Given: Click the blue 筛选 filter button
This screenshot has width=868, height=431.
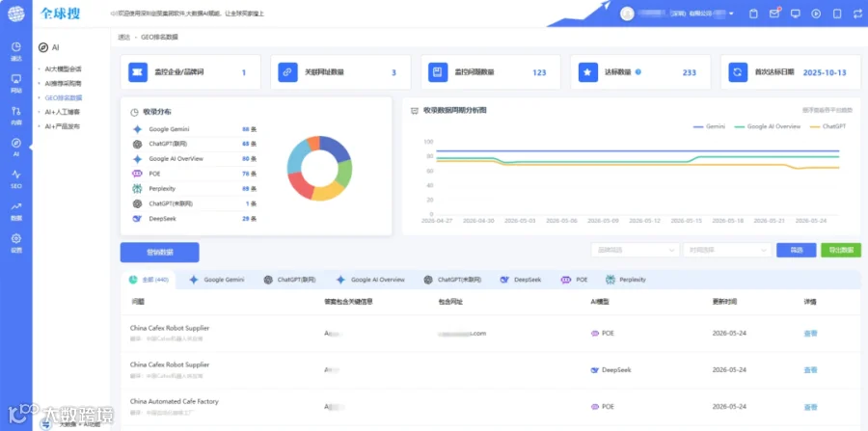Looking at the screenshot, I should [x=796, y=250].
